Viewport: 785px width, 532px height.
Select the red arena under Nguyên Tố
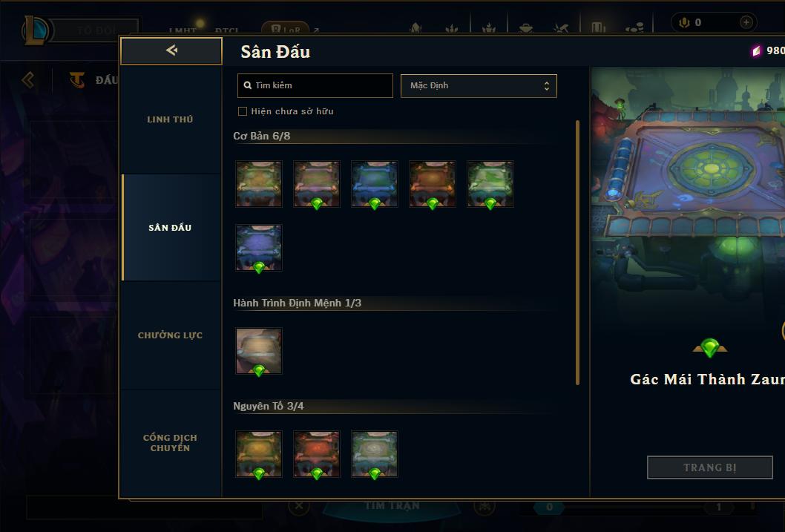pos(316,454)
